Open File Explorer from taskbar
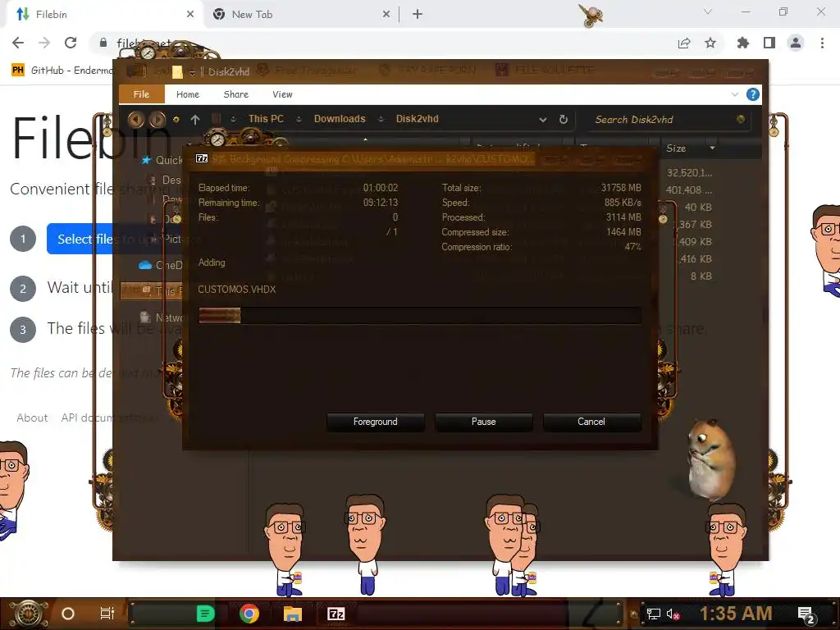 click(x=293, y=614)
